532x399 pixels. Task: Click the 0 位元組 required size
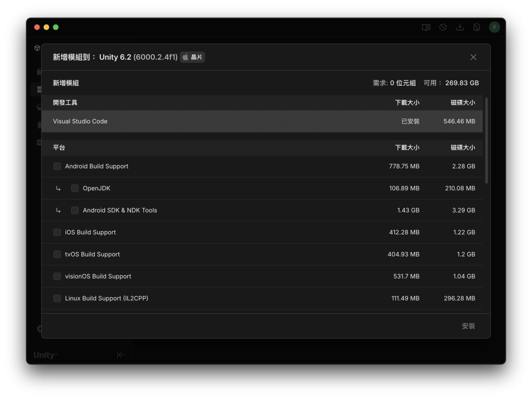tap(403, 83)
